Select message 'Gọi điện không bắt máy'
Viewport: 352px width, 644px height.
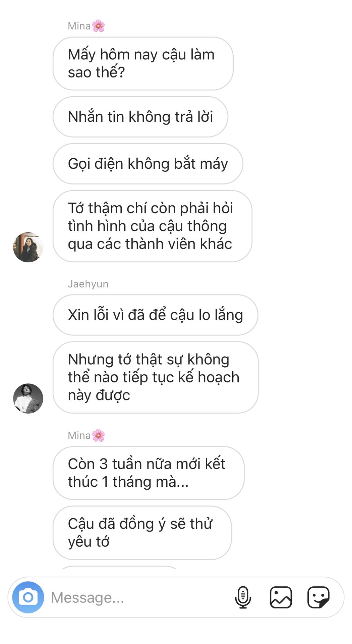pyautogui.click(x=148, y=164)
